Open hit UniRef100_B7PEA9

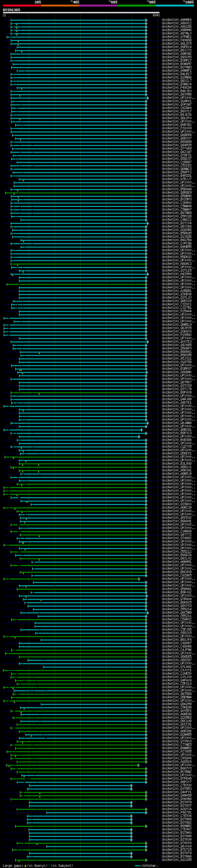coord(177,778)
